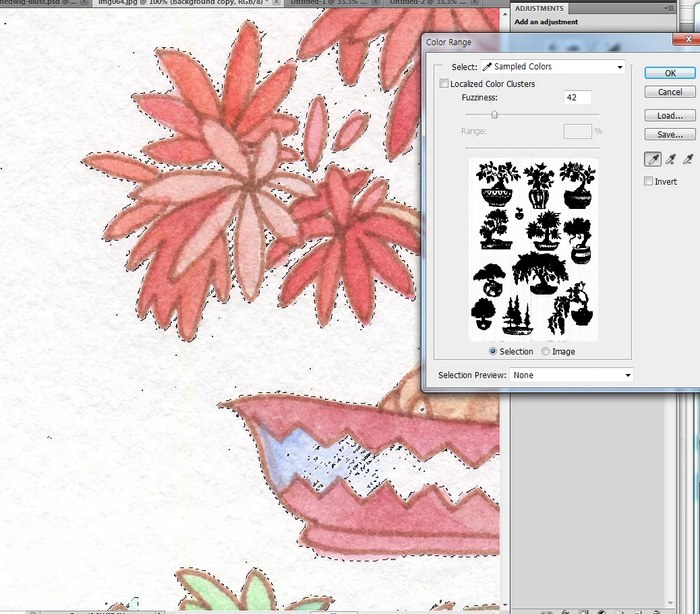Click the Fuzziness value field
The width and height of the screenshot is (700, 614).
pyautogui.click(x=578, y=97)
